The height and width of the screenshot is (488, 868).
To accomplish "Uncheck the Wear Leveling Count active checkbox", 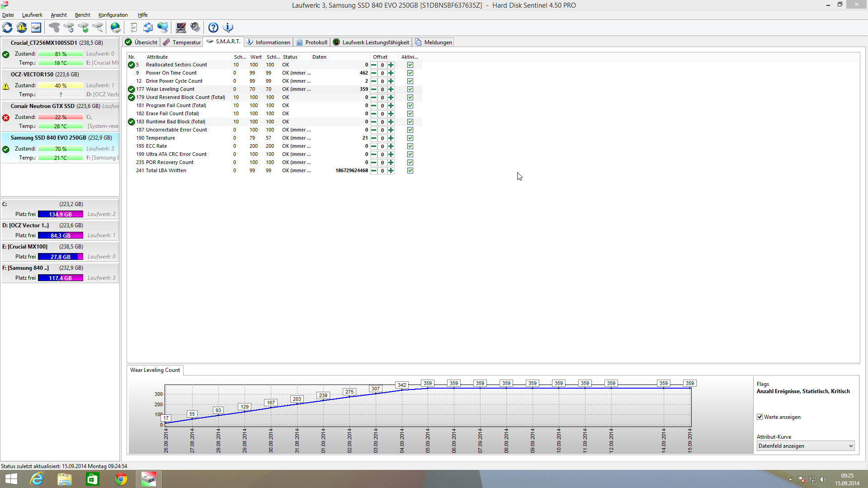I will [410, 89].
